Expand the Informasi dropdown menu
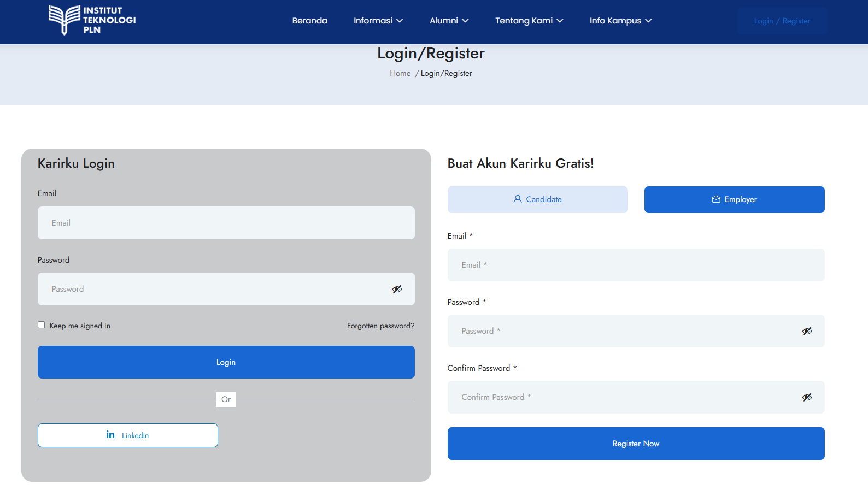 (378, 21)
